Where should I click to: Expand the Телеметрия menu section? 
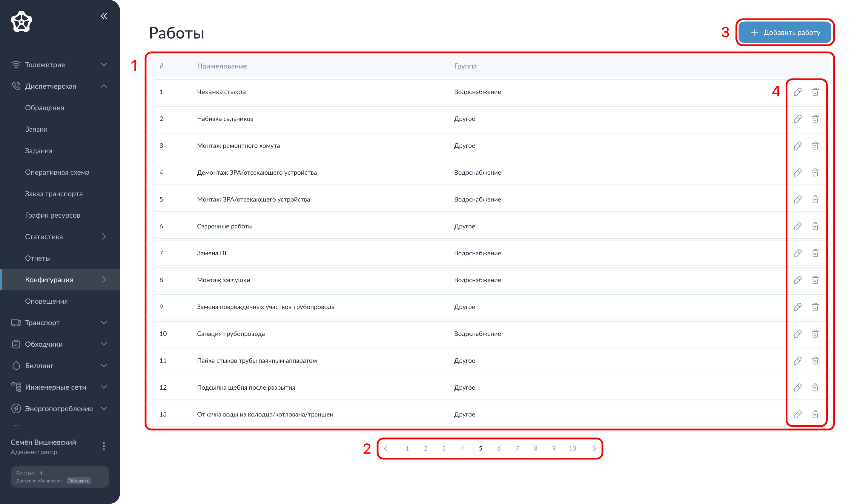pos(104,64)
